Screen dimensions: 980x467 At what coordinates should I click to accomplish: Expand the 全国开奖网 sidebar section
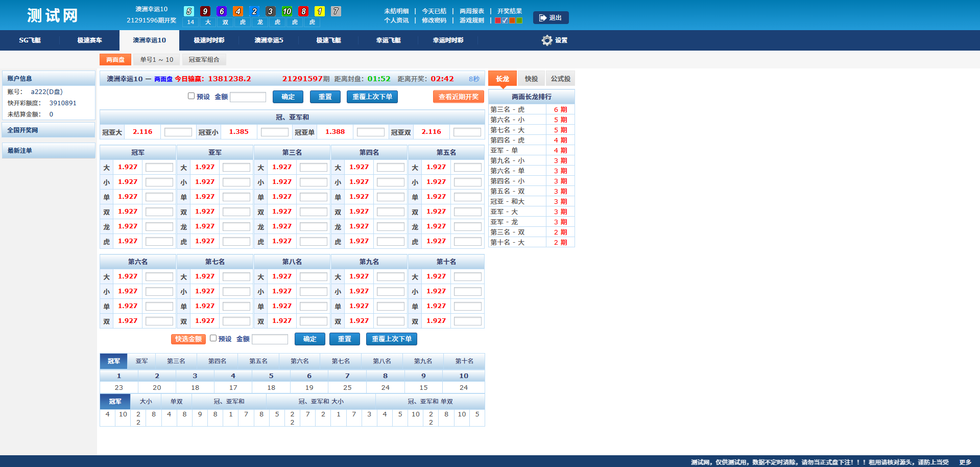coord(49,130)
